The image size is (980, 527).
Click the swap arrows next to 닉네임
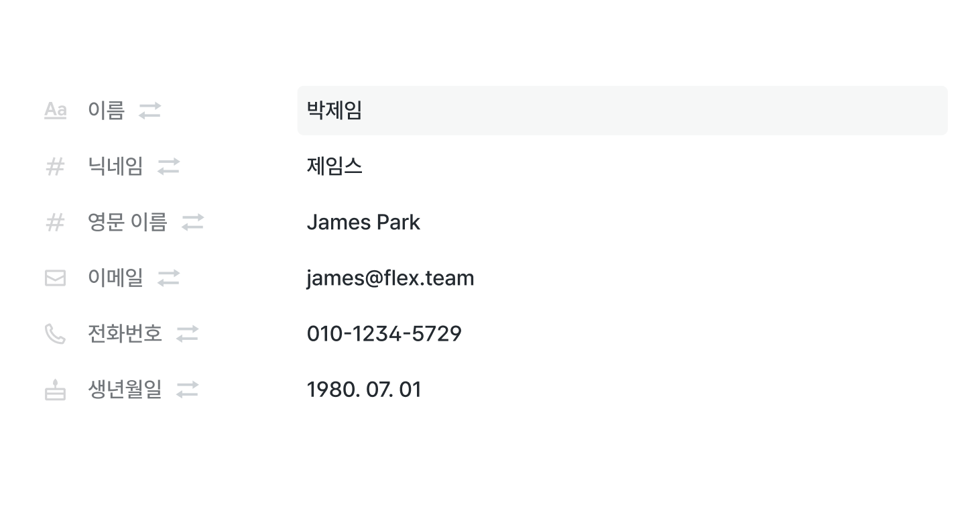coord(169,166)
